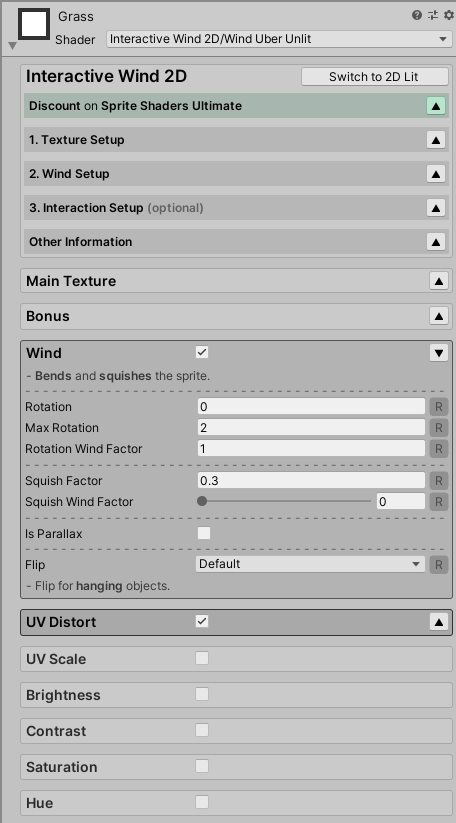Click the Grass material preview thumbnail
This screenshot has height=823, width=456.
pos(34,24)
